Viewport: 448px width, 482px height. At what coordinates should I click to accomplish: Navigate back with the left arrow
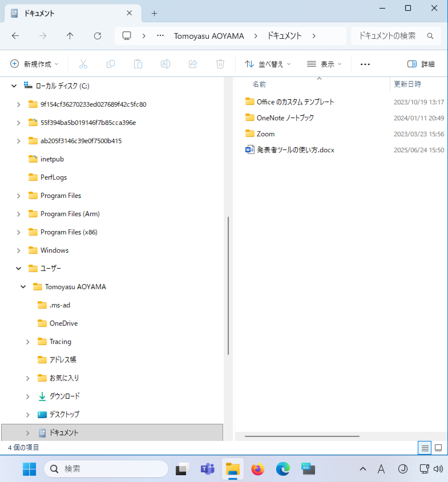(x=15, y=36)
